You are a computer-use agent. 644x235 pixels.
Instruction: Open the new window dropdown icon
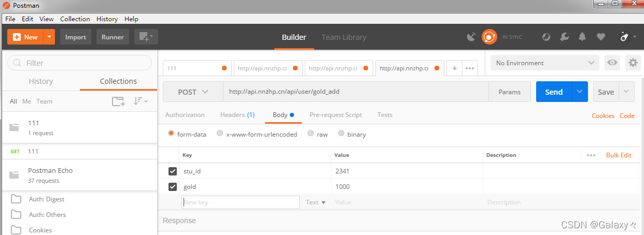tap(146, 37)
